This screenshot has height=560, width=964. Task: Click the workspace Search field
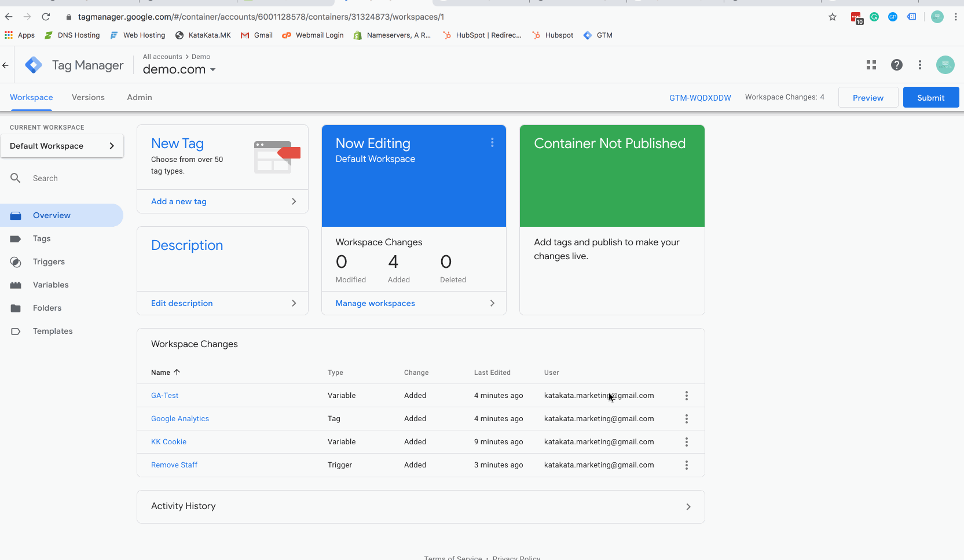click(64, 178)
